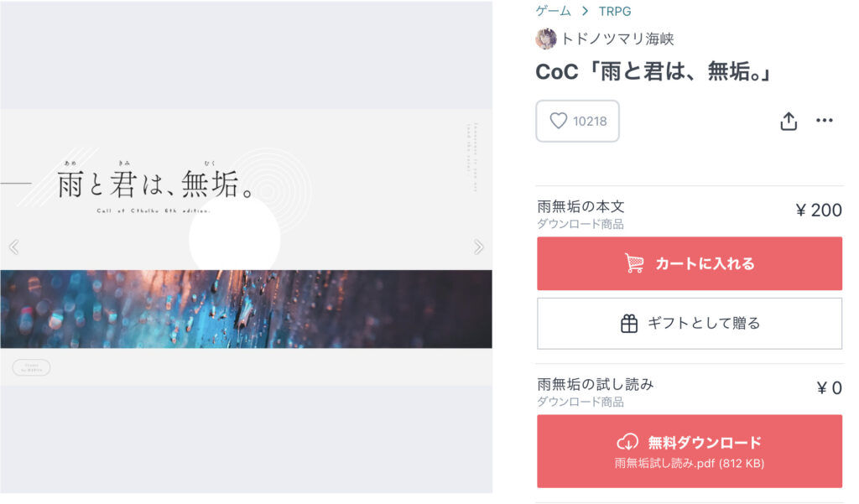Show the previous image with left arrow

tap(14, 247)
